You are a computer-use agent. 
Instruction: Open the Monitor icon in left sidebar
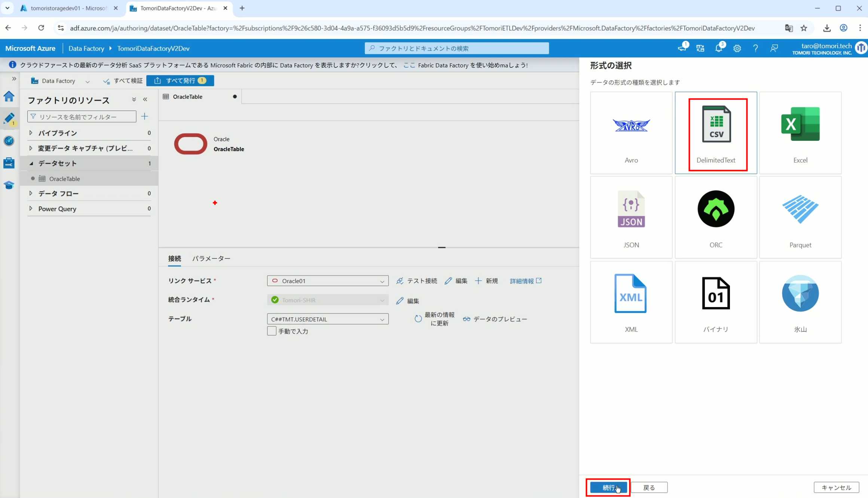(x=9, y=141)
